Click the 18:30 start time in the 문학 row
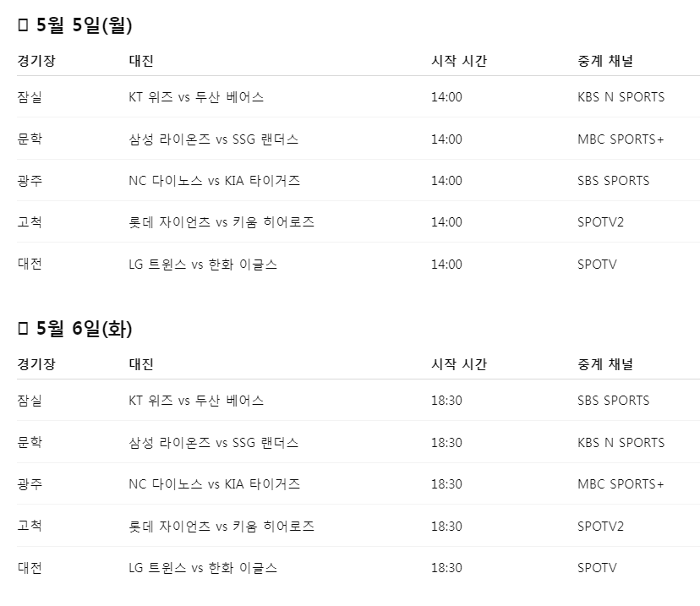 click(x=446, y=442)
